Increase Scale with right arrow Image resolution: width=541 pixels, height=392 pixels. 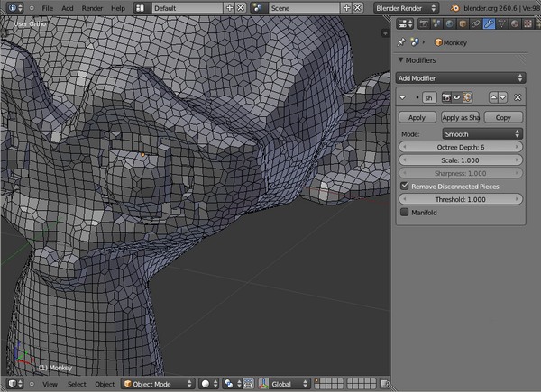pos(517,160)
